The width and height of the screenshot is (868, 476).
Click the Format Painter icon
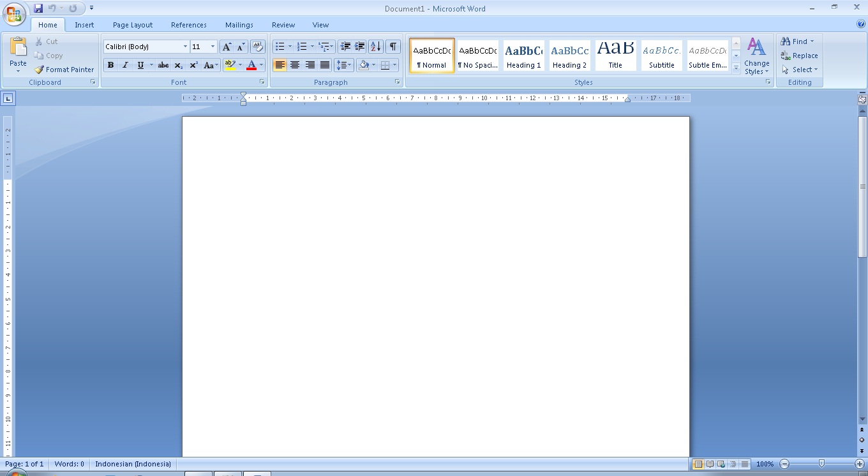[x=40, y=70]
